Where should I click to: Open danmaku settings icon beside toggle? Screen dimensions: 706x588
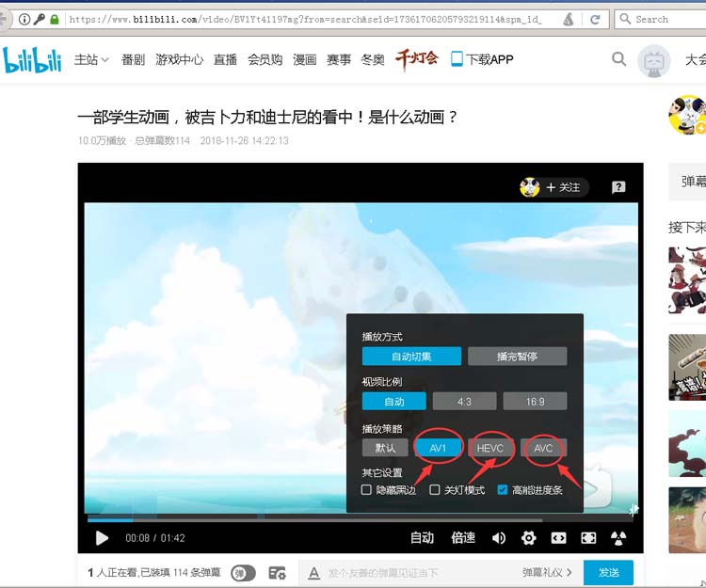click(x=277, y=573)
